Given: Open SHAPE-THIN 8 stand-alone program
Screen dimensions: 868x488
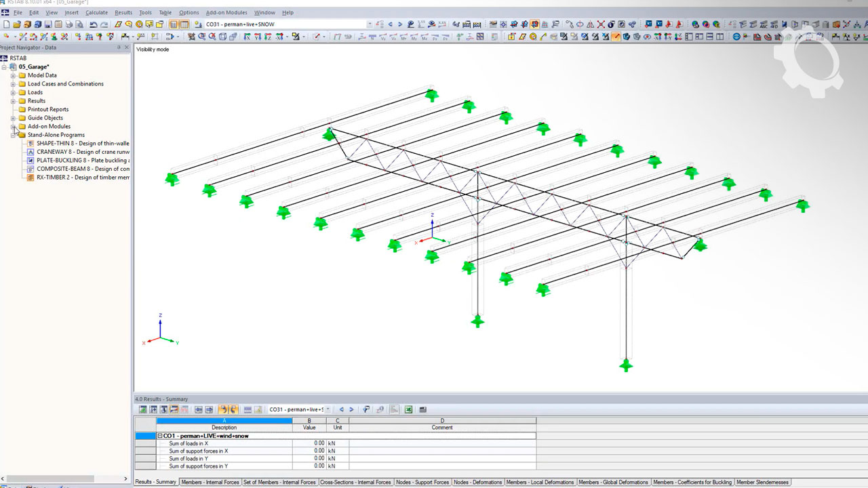Looking at the screenshot, I should (x=82, y=144).
